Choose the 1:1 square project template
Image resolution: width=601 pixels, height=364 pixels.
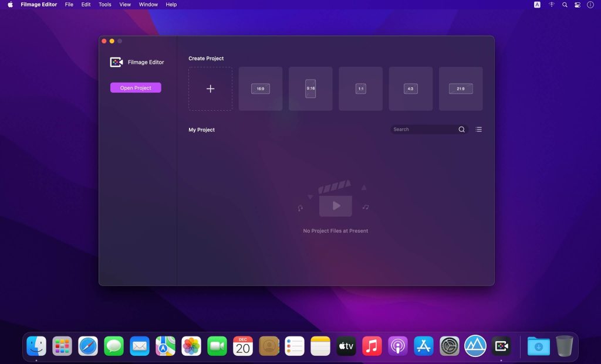(x=360, y=89)
